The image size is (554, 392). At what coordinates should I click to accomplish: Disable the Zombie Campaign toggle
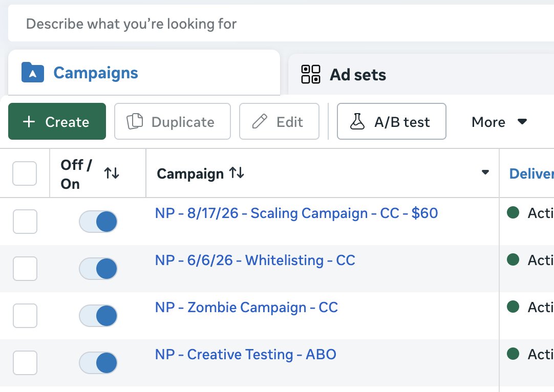point(98,315)
